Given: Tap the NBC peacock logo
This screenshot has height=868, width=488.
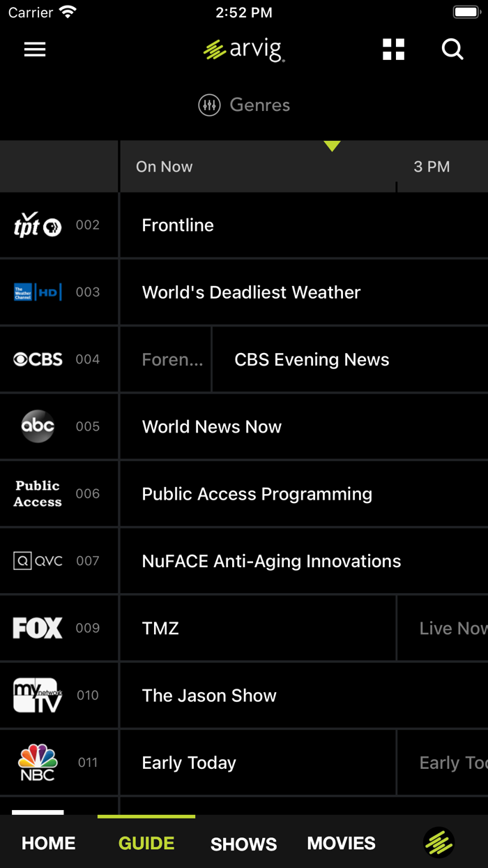Looking at the screenshot, I should point(37,762).
